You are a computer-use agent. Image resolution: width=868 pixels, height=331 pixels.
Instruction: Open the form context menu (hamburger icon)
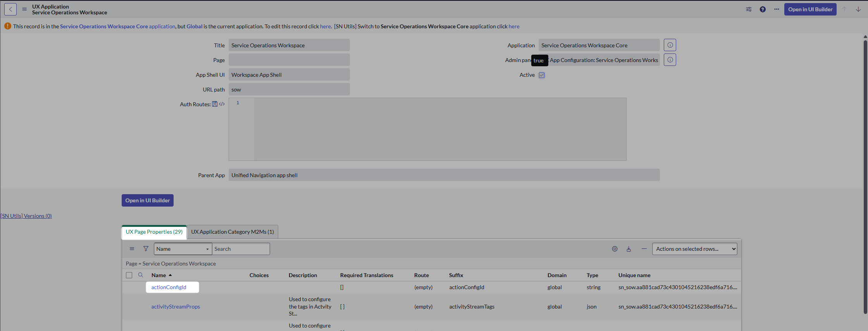coord(24,9)
